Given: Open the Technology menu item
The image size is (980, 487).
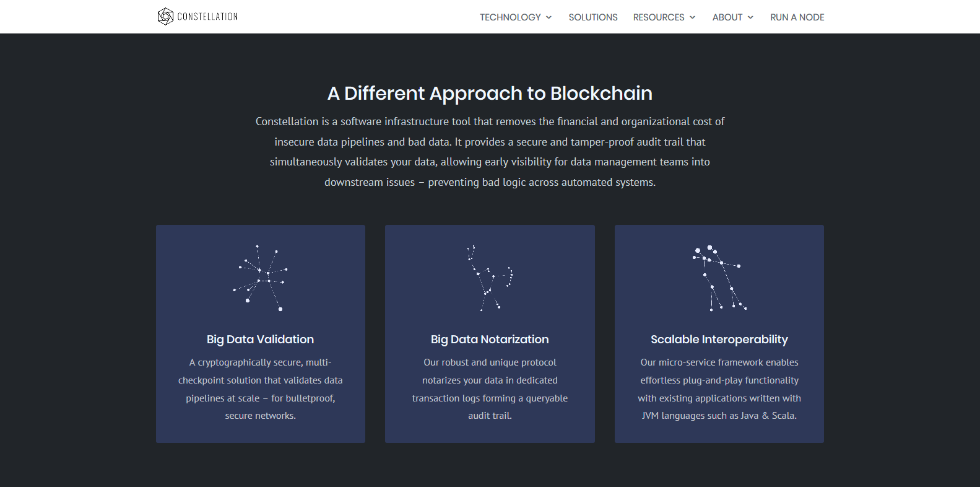Looking at the screenshot, I should click(510, 17).
